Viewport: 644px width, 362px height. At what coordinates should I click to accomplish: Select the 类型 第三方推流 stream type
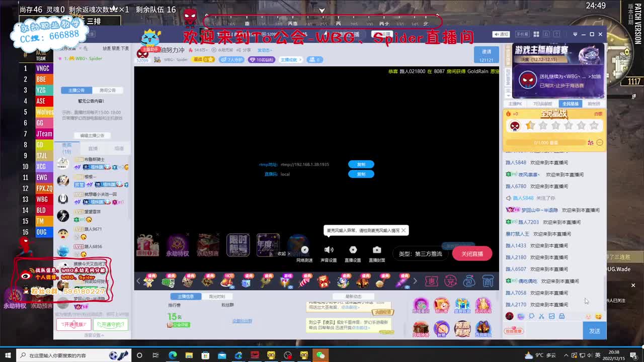[421, 254]
